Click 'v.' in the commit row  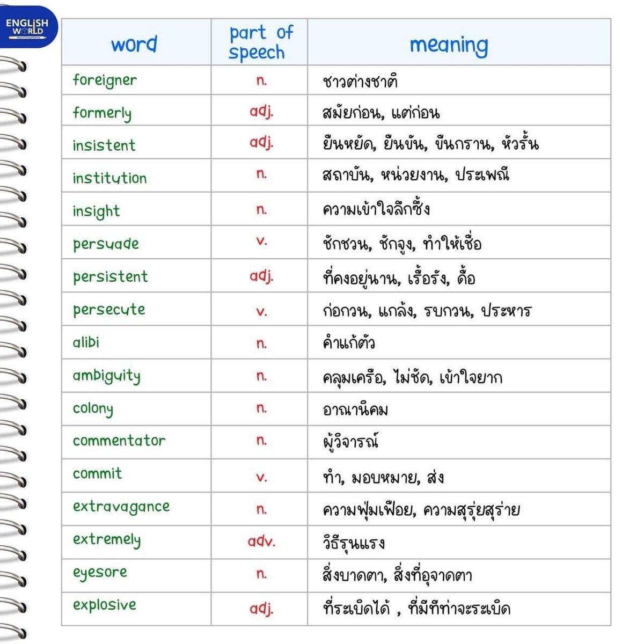tap(261, 477)
